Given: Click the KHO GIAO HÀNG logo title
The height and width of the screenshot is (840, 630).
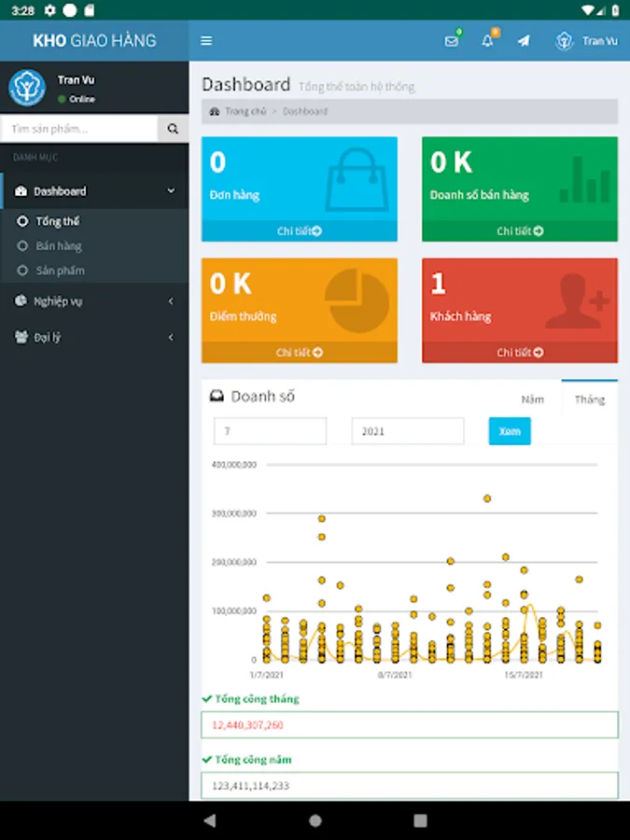Looking at the screenshot, I should (x=94, y=41).
